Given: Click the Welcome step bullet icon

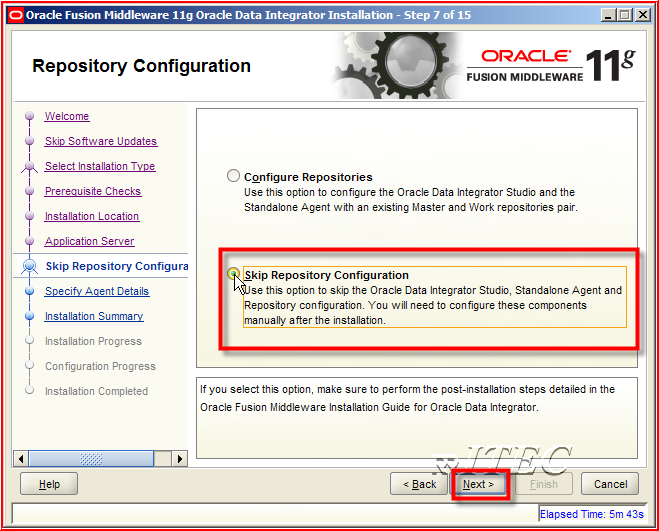Looking at the screenshot, I should coord(29,116).
